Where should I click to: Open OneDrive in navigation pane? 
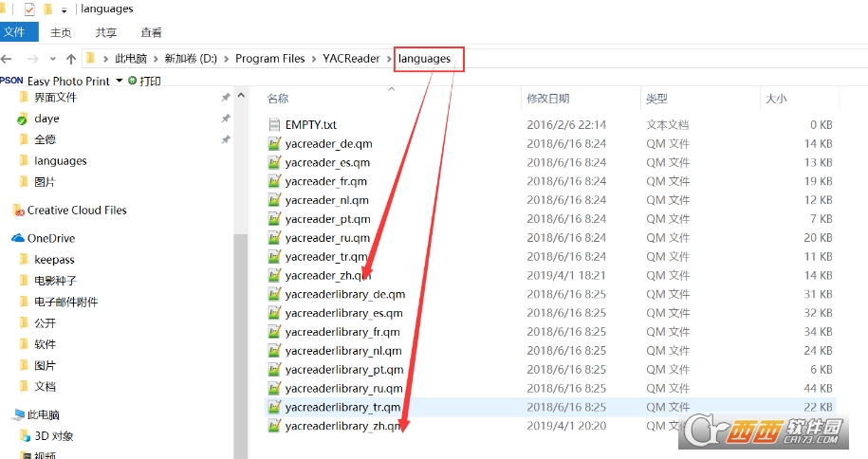point(51,238)
